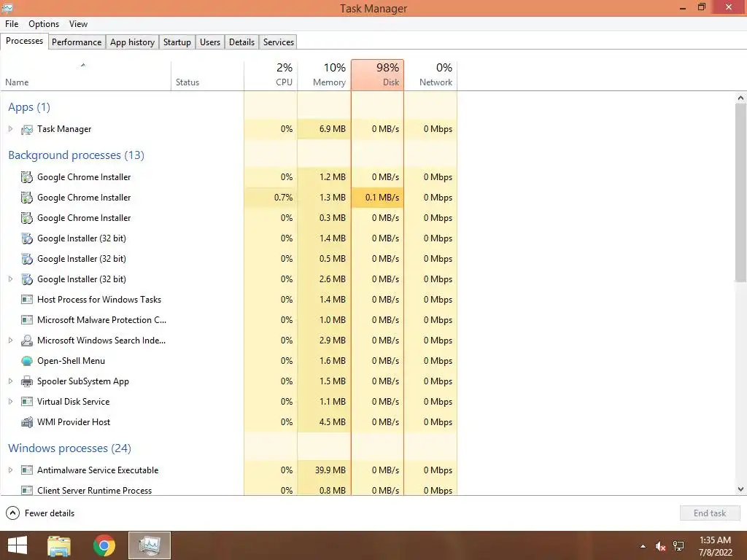Click the Microsoft Malware Protection process icon
Image resolution: width=747 pixels, height=560 pixels.
tap(27, 320)
